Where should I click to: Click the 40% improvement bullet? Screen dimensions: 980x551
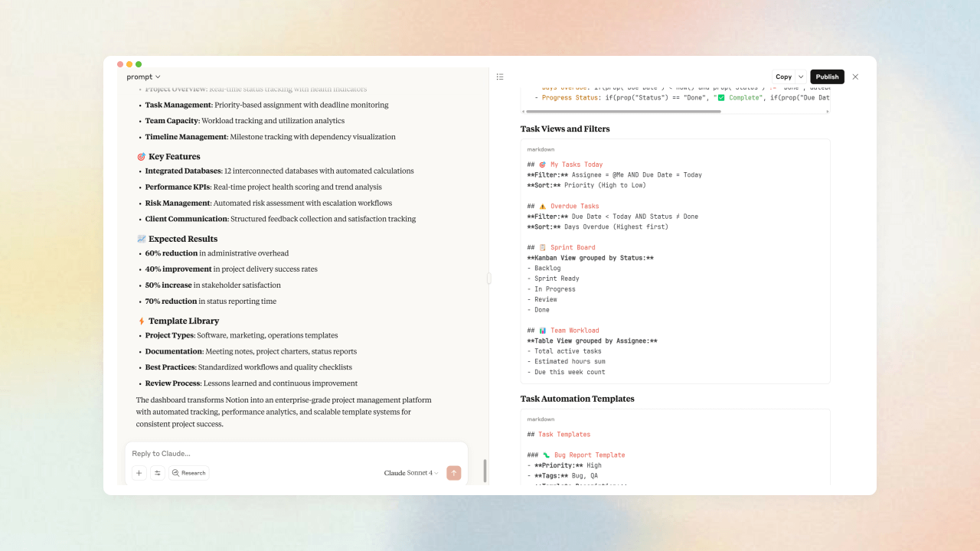coord(231,269)
